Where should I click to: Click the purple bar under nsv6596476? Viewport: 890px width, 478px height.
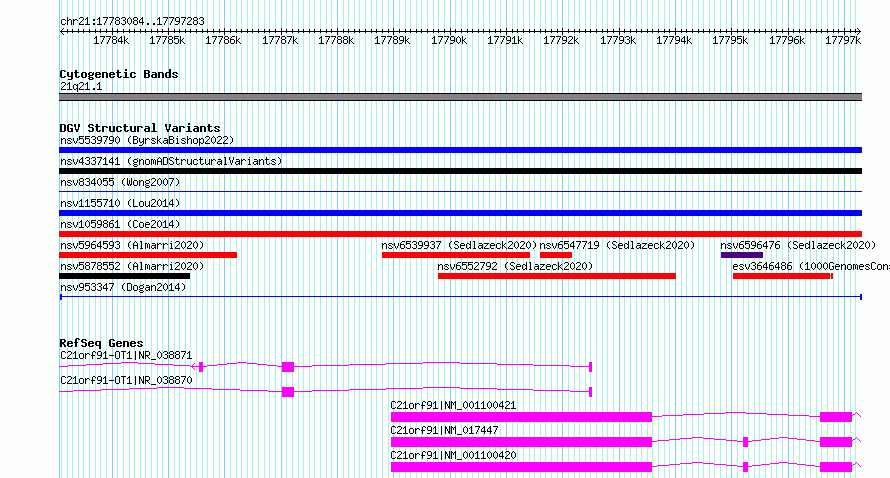742,255
